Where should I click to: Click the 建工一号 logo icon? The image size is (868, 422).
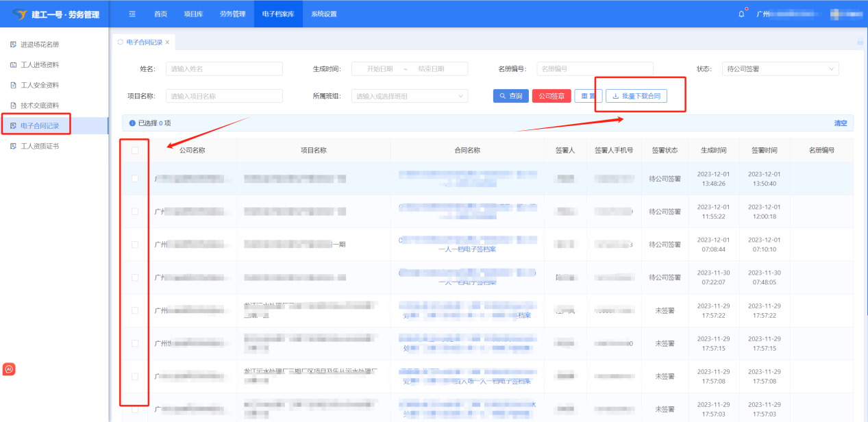tap(18, 14)
